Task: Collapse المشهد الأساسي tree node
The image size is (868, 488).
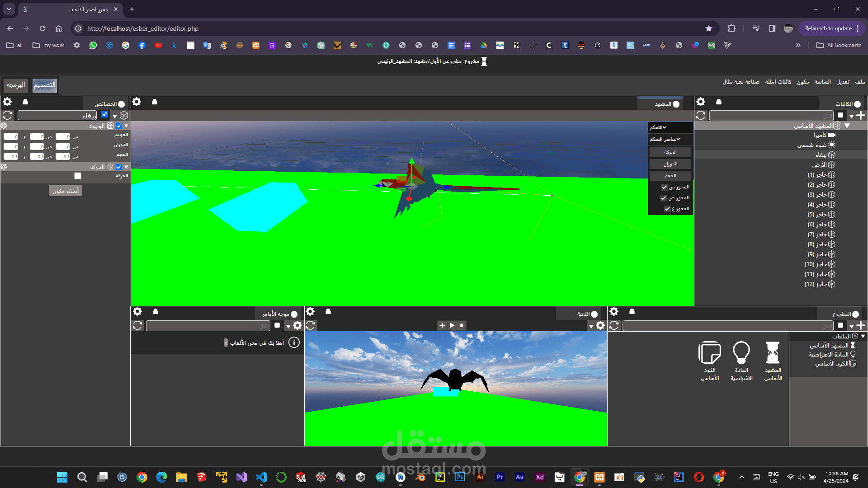Action: pyautogui.click(x=847, y=126)
